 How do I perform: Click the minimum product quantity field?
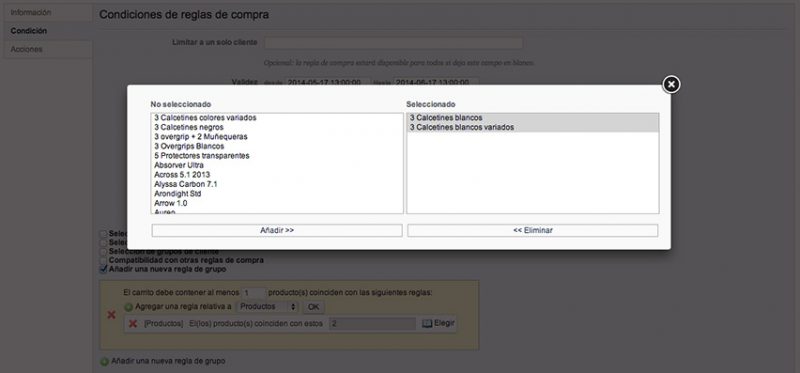coord(254,293)
